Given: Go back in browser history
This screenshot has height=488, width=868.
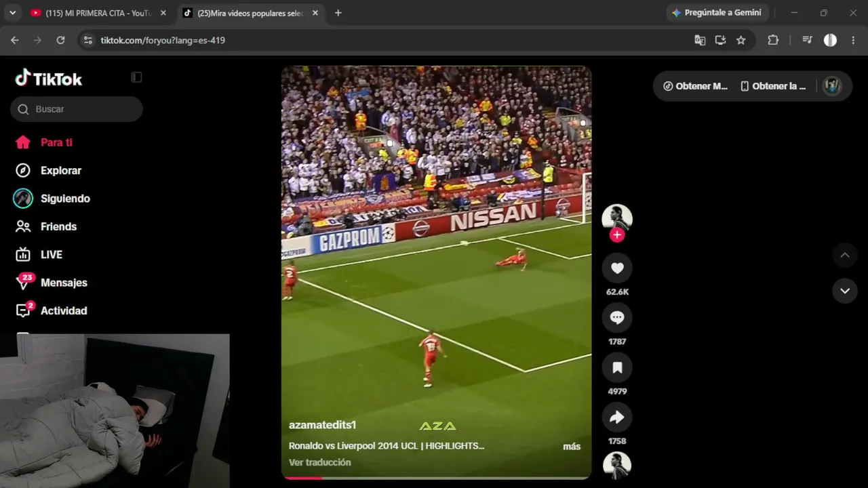Looking at the screenshot, I should tap(15, 40).
